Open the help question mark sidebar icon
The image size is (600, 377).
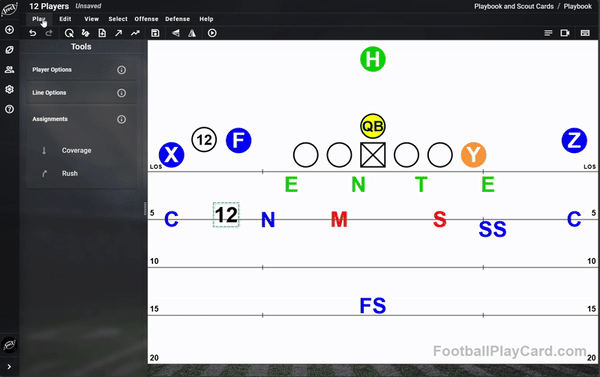[x=10, y=109]
